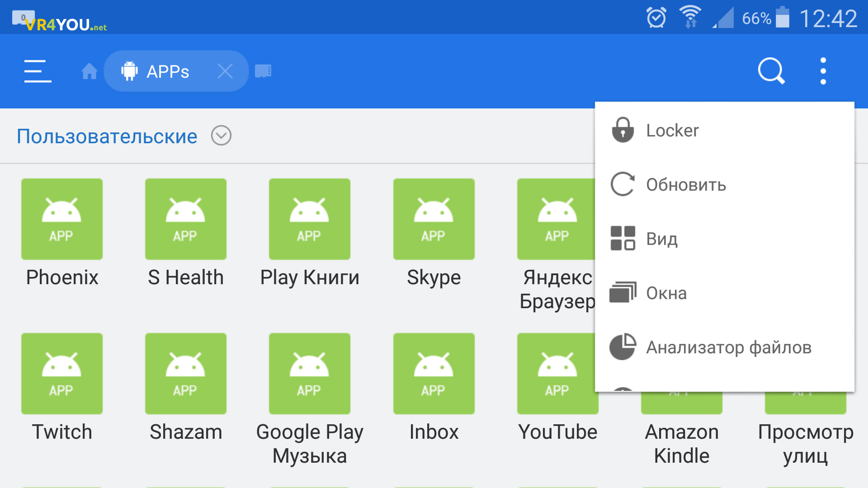This screenshot has height=488, width=868.
Task: Select the Пользовательские filter label
Action: click(x=107, y=136)
